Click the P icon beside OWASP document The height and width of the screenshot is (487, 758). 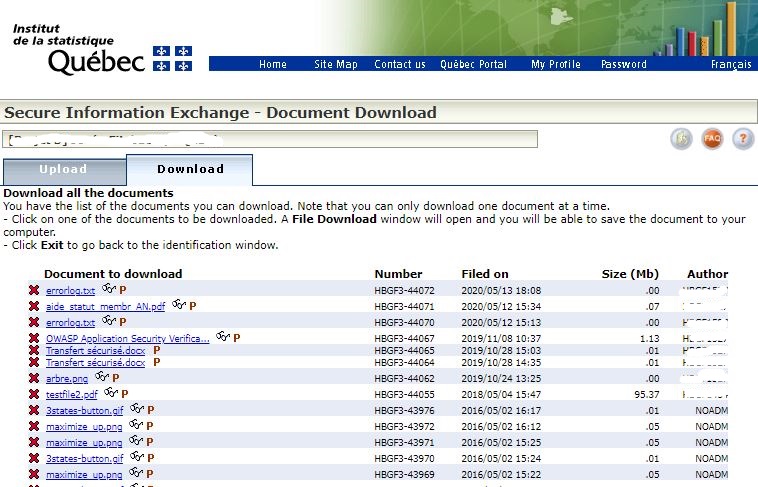pos(236,338)
